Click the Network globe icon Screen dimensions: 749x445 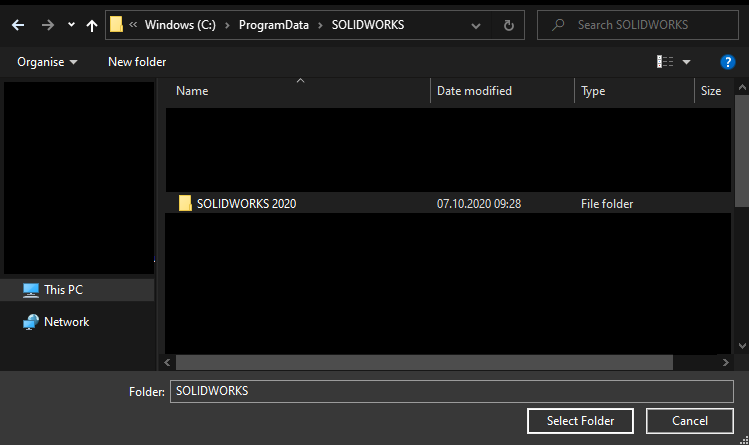(x=31, y=322)
